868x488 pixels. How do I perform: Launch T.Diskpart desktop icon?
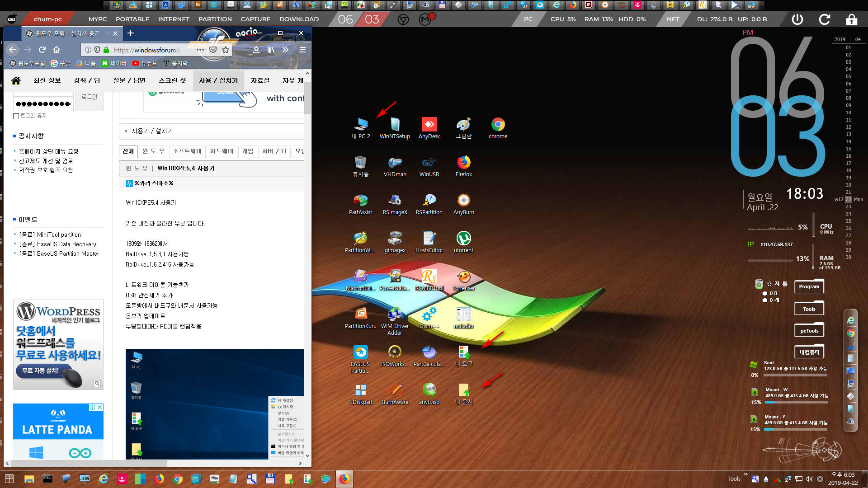pyautogui.click(x=360, y=394)
